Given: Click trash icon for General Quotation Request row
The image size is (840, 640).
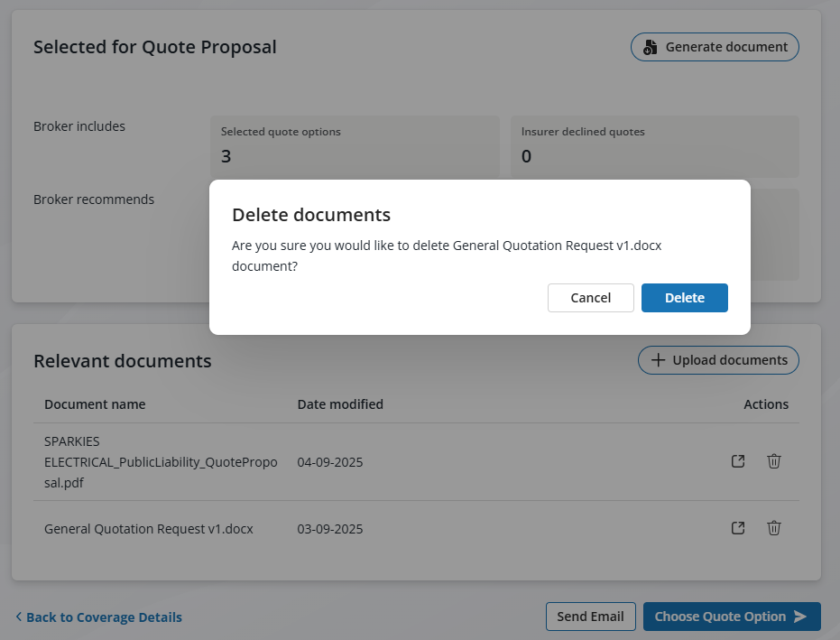Looking at the screenshot, I should click(773, 528).
